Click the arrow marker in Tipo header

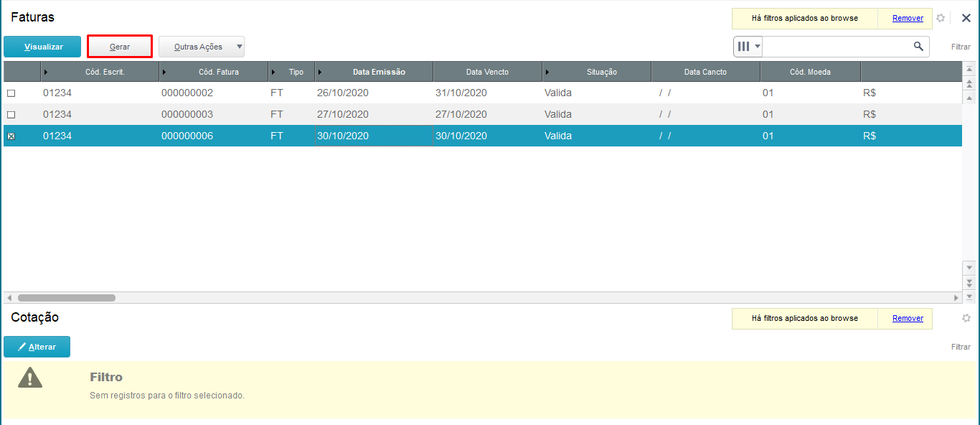point(274,73)
